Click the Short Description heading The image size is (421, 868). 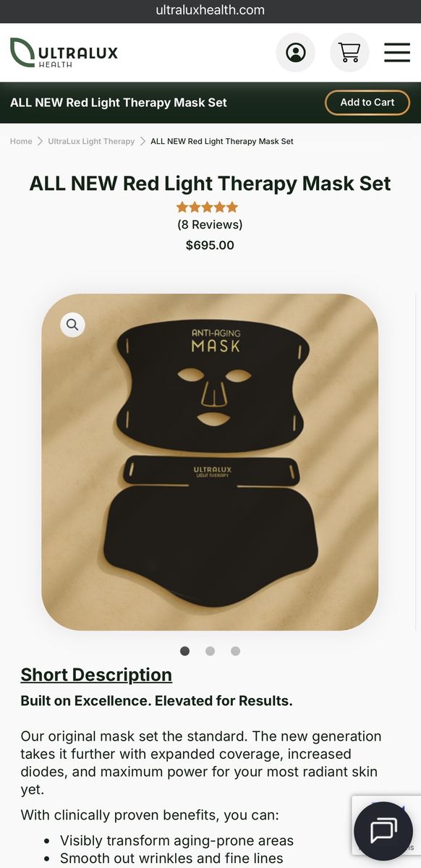(96, 675)
